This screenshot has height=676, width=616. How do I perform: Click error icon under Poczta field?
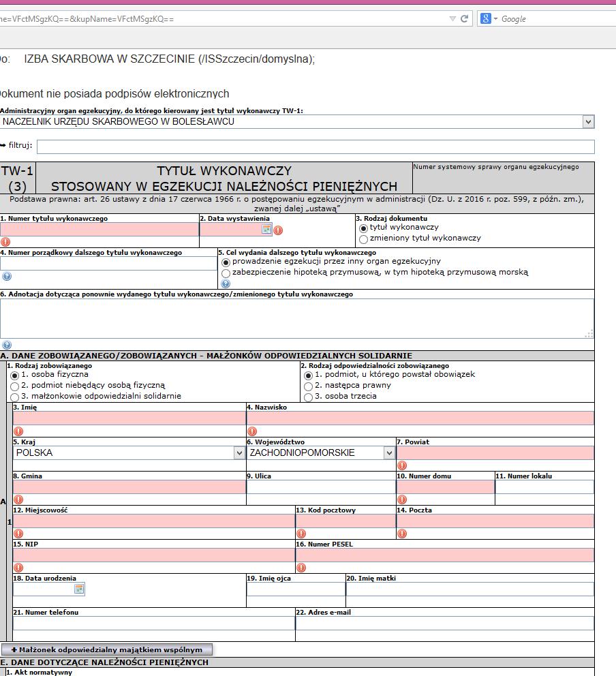coord(402,534)
